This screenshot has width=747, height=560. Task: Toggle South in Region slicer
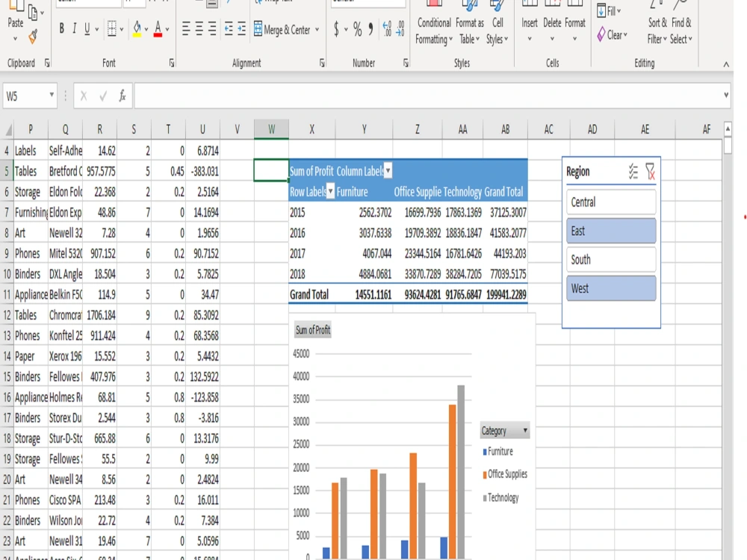(611, 260)
